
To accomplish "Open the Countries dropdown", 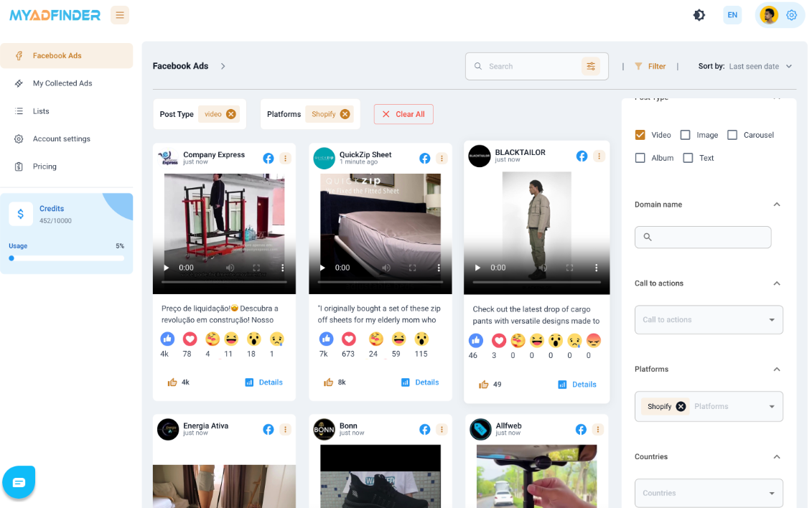I will (709, 493).
